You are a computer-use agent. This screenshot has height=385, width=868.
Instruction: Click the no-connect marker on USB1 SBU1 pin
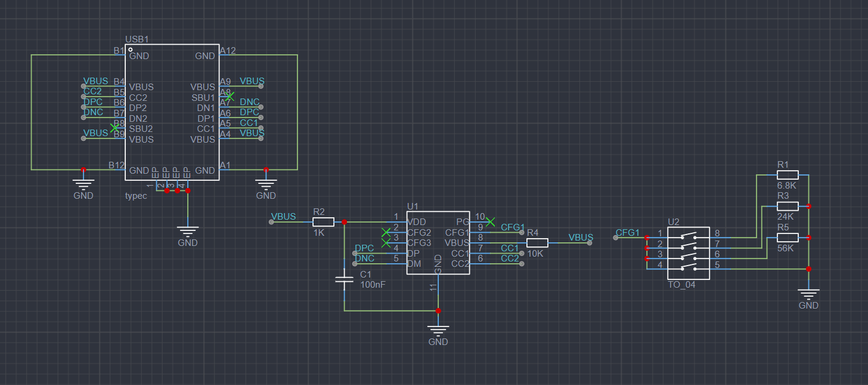[230, 96]
